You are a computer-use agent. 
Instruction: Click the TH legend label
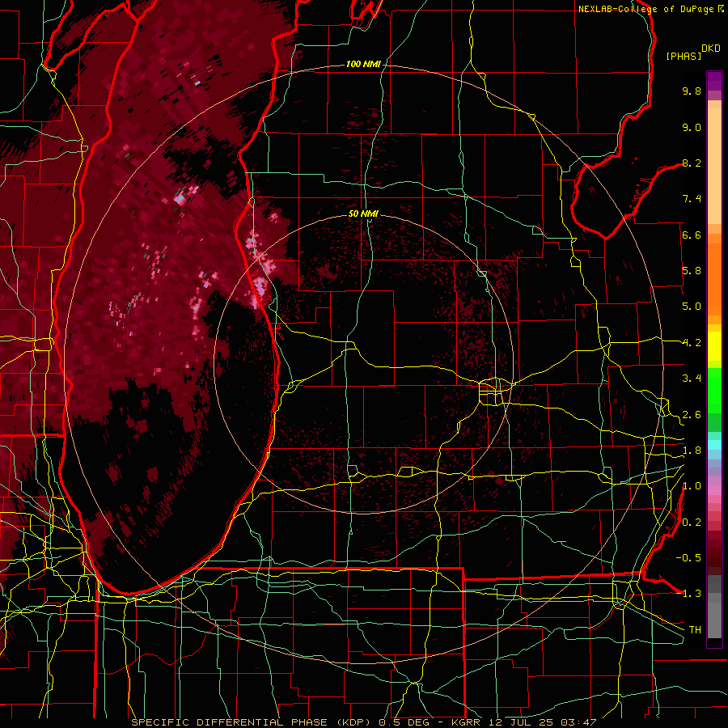pos(695,630)
